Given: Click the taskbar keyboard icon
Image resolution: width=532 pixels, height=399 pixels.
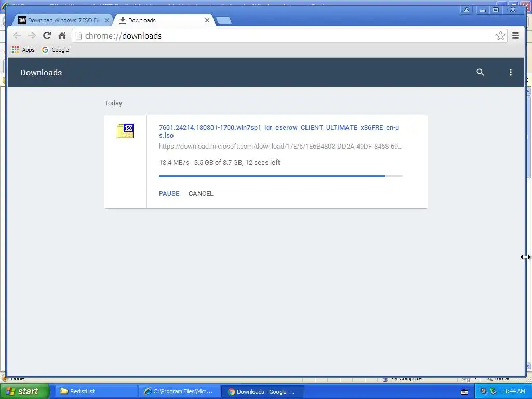Looking at the screenshot, I should pyautogui.click(x=464, y=392).
